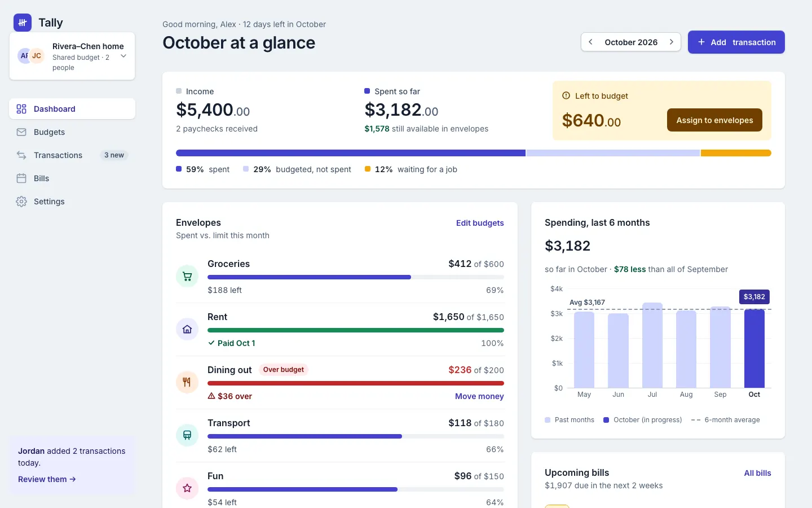The height and width of the screenshot is (508, 812).
Task: Open the Dashboard grid icon
Action: pos(21,109)
